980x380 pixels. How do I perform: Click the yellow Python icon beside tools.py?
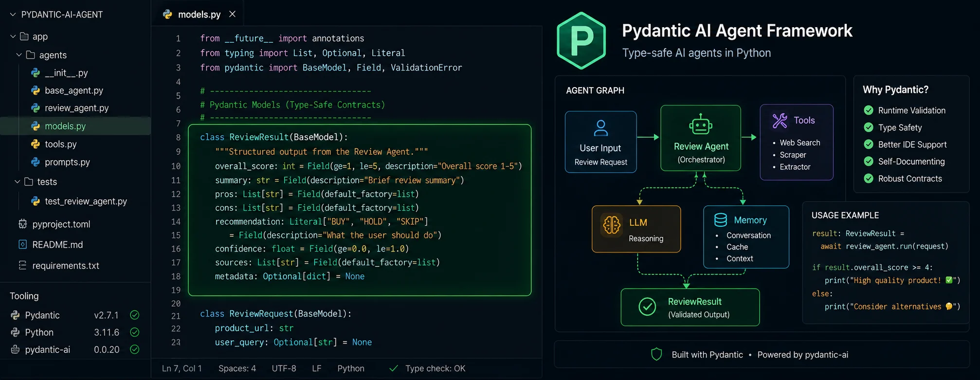click(x=36, y=144)
